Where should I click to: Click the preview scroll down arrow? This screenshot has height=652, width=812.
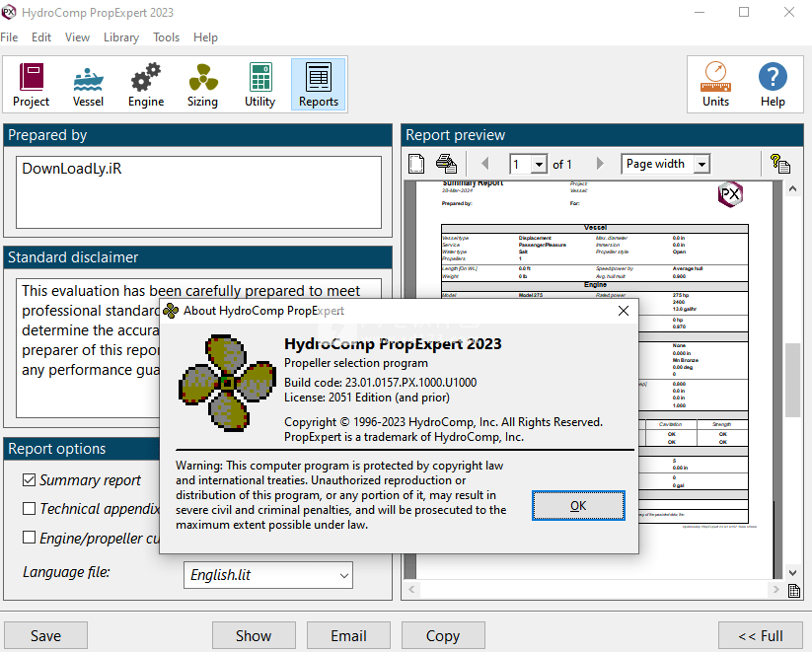pyautogui.click(x=792, y=572)
